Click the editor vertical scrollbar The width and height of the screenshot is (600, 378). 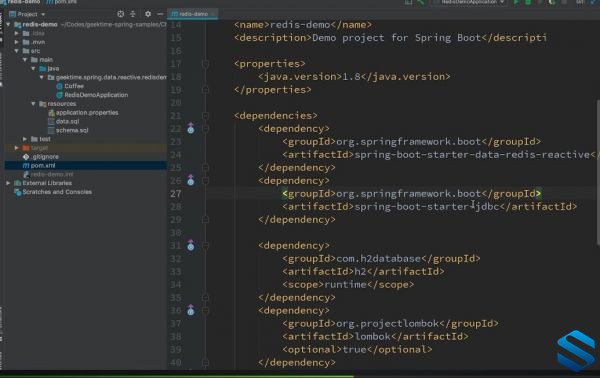(x=598, y=172)
